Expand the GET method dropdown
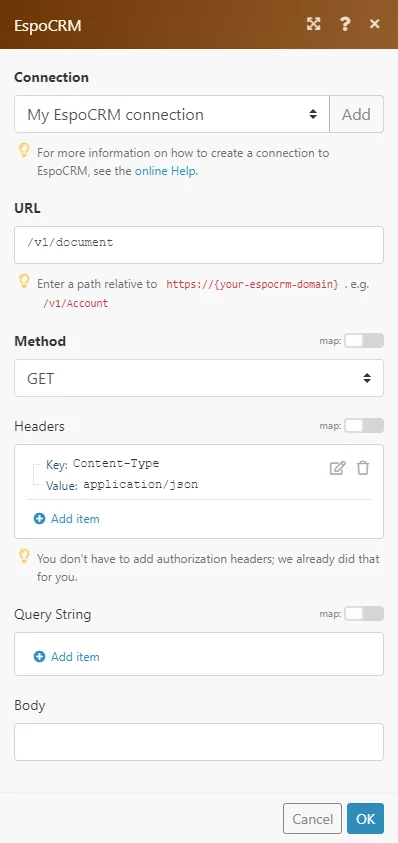Image resolution: width=398 pixels, height=843 pixels. coord(199,378)
